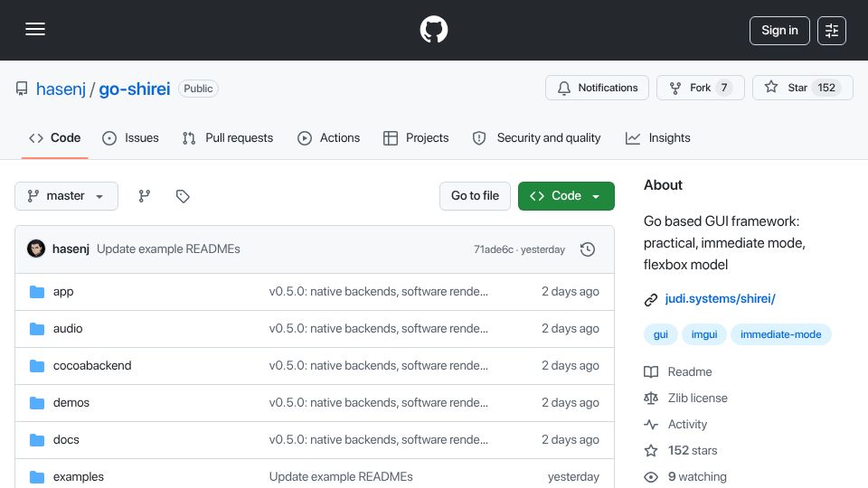Open the demos folder

71,403
